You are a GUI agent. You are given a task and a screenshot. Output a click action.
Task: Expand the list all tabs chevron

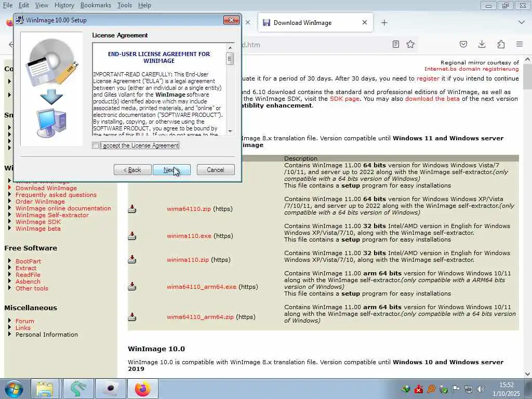pyautogui.click(x=522, y=22)
